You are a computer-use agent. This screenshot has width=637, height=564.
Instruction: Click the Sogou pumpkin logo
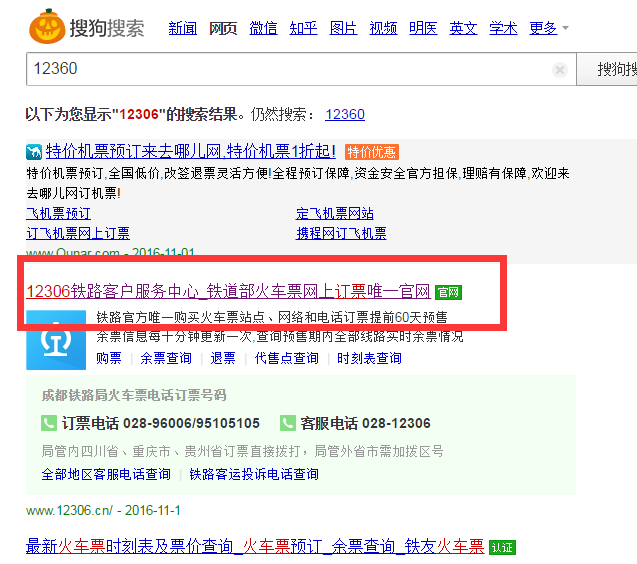47,26
